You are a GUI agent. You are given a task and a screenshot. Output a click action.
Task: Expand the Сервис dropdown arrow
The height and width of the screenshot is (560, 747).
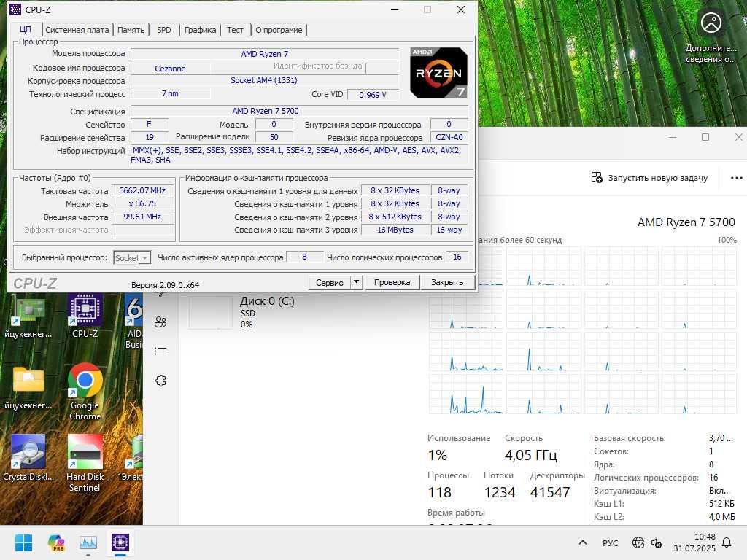coord(356,282)
